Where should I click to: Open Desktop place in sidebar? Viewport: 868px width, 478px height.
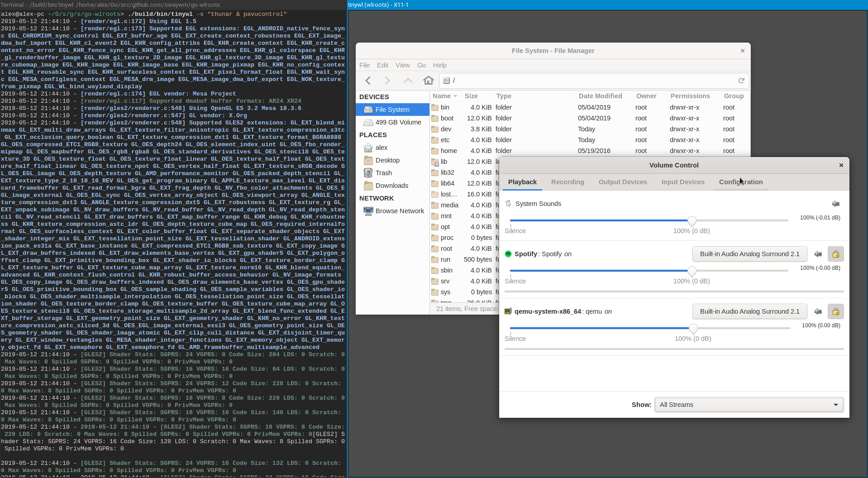click(392, 160)
